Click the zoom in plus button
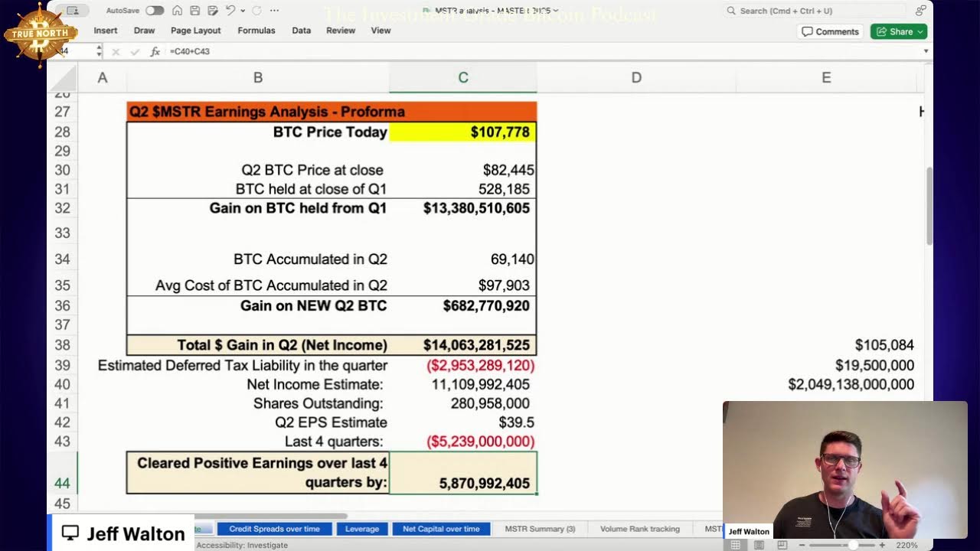The image size is (980, 551). (x=882, y=545)
